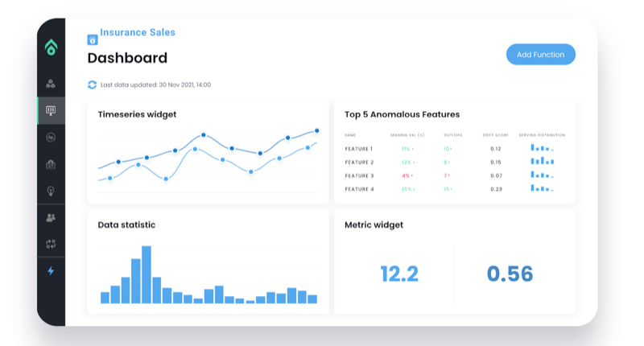Screen dimensions: 644x346
Task: Click the tallest bar in Data statistic chart
Action: [x=147, y=274]
